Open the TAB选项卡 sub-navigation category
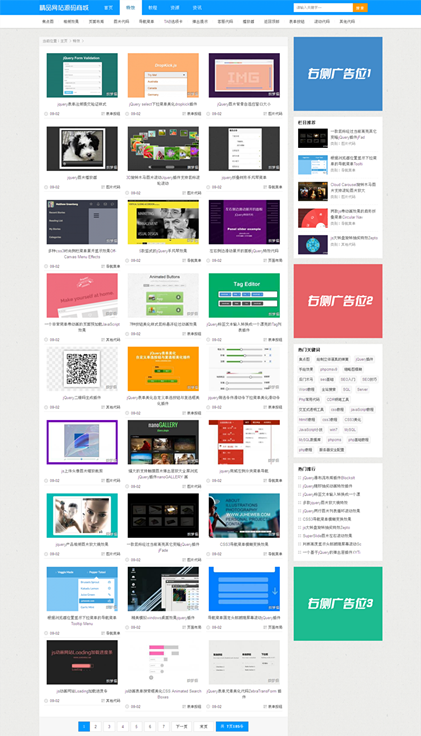Screen dimensions: 421x736 click(x=173, y=22)
